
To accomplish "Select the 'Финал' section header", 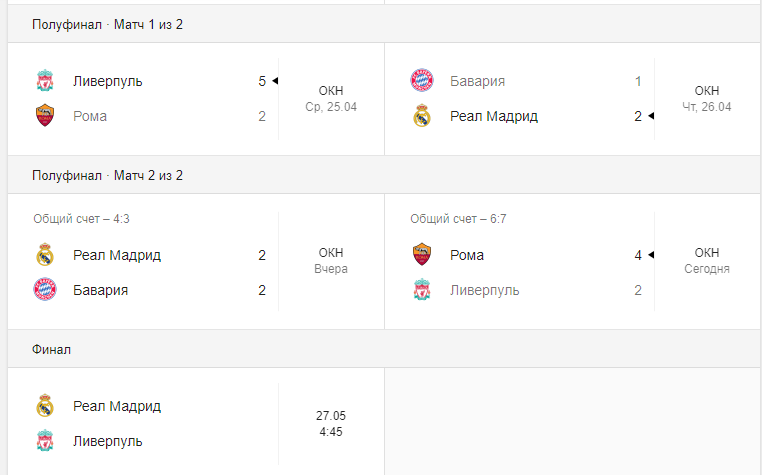I will (x=52, y=350).
